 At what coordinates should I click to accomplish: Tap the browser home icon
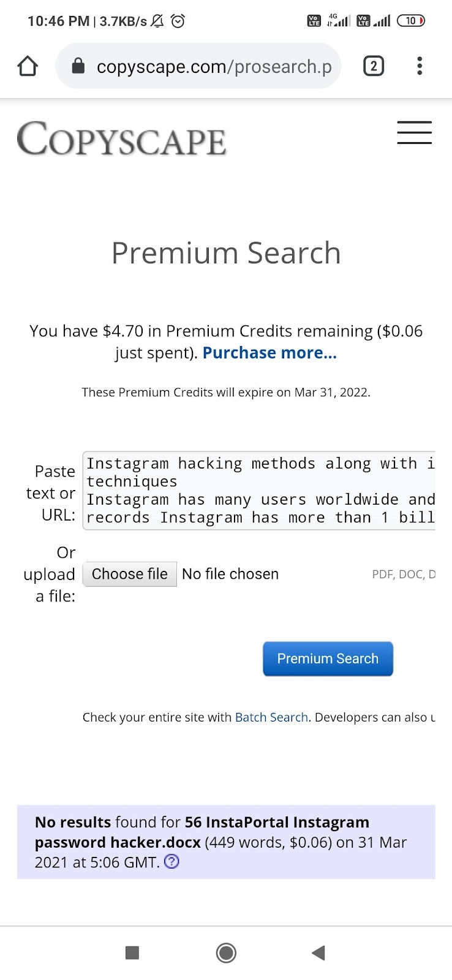click(28, 66)
